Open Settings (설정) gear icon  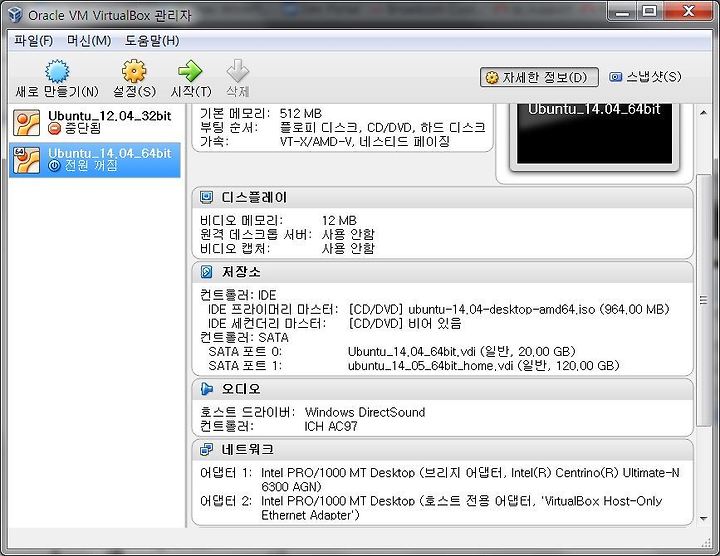tap(134, 71)
